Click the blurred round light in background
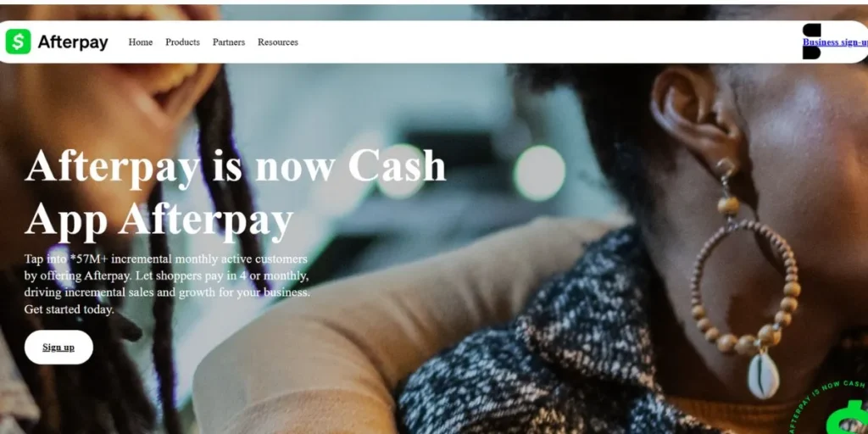 539,173
